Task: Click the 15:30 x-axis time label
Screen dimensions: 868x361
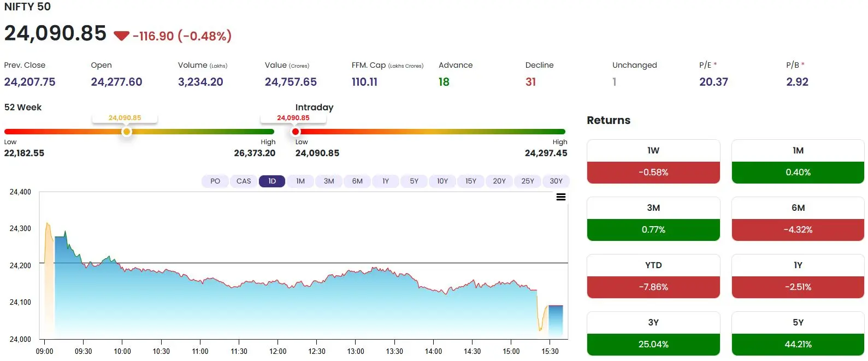Action: [550, 351]
